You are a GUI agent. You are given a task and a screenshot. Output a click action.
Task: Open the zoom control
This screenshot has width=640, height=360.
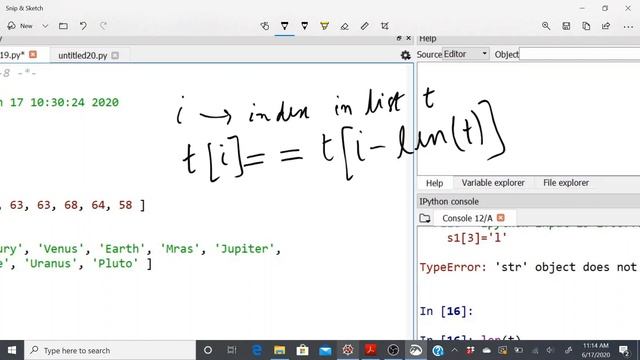click(x=546, y=26)
